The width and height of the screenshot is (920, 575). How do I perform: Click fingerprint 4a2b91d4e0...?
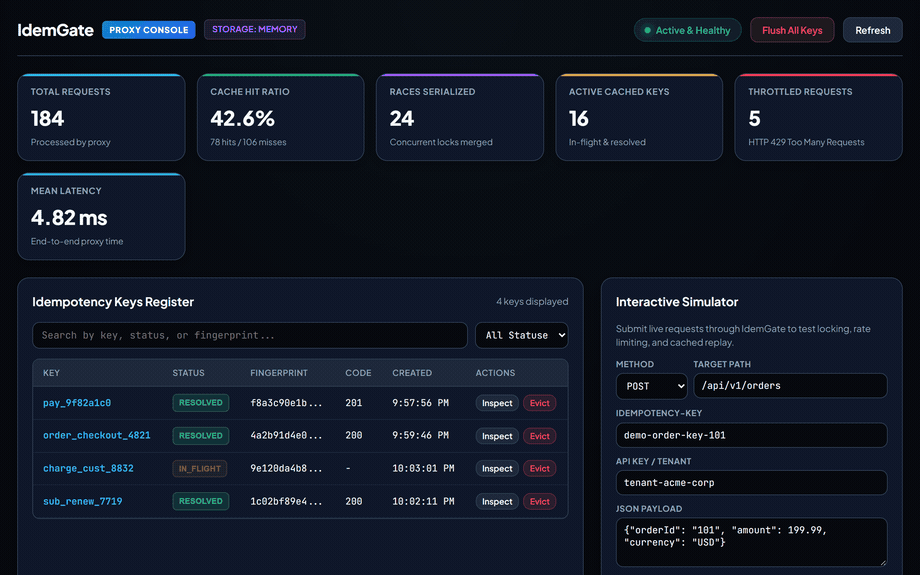[286, 435]
